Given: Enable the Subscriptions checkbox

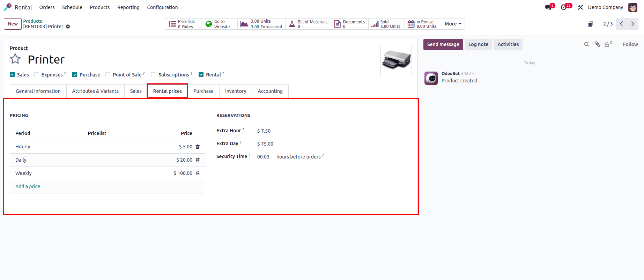Looking at the screenshot, I should tap(154, 75).
